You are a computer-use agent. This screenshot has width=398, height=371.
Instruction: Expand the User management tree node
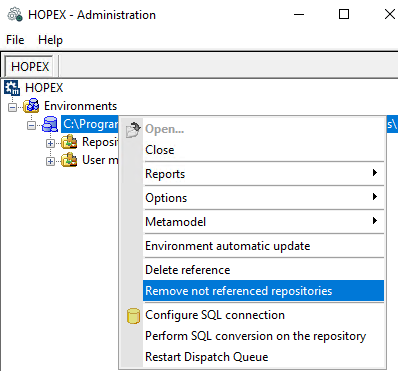pyautogui.click(x=50, y=161)
